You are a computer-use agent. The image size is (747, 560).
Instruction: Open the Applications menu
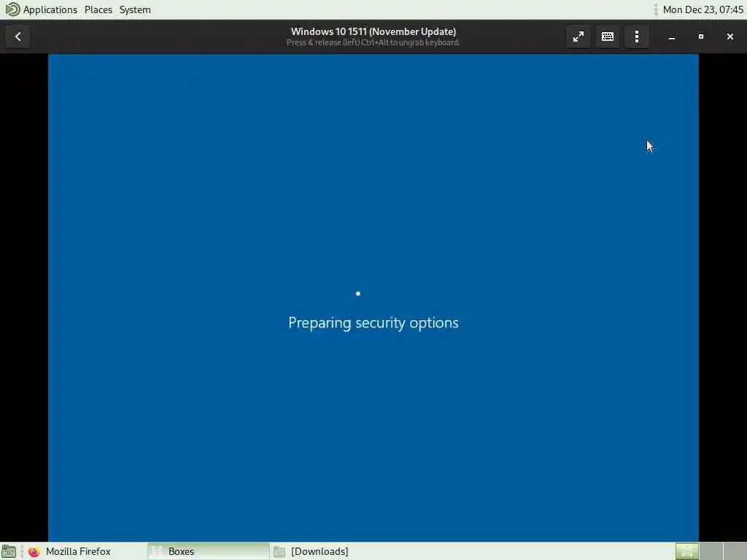(50, 9)
